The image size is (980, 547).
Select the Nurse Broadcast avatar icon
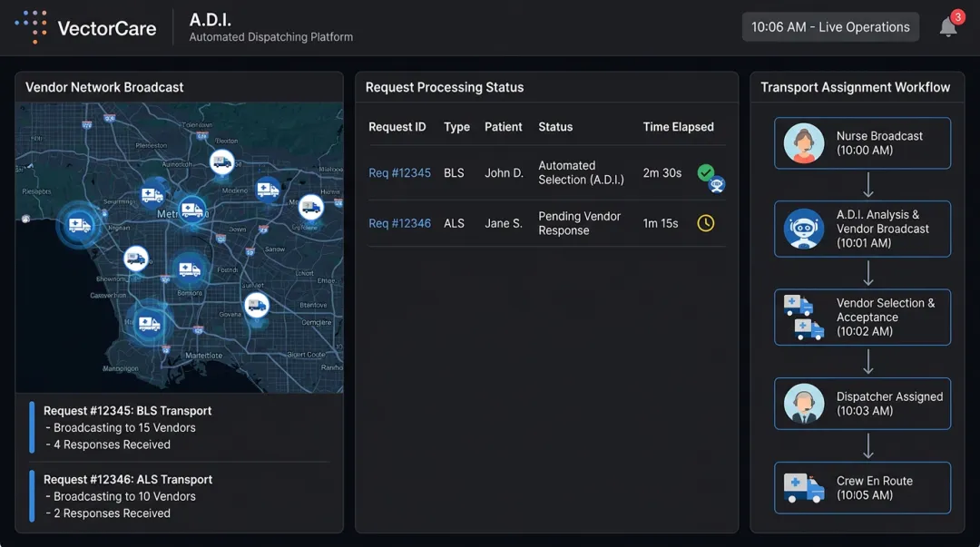[804, 143]
